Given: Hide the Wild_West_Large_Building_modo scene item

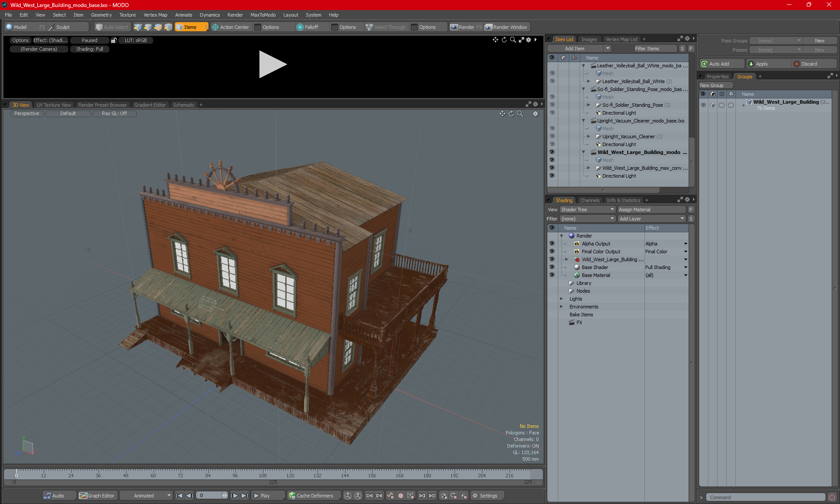Looking at the screenshot, I should (552, 152).
